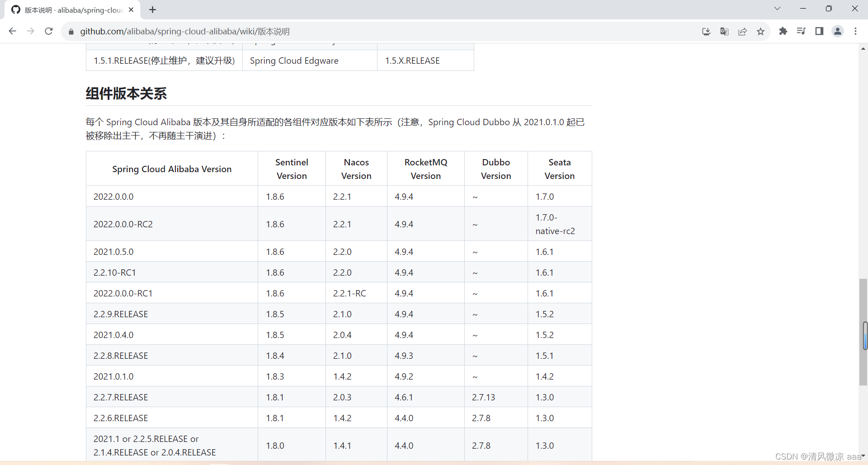Click the 1.8.4 Sentinel version cell
Screen dimensions: 868x465
292,356
